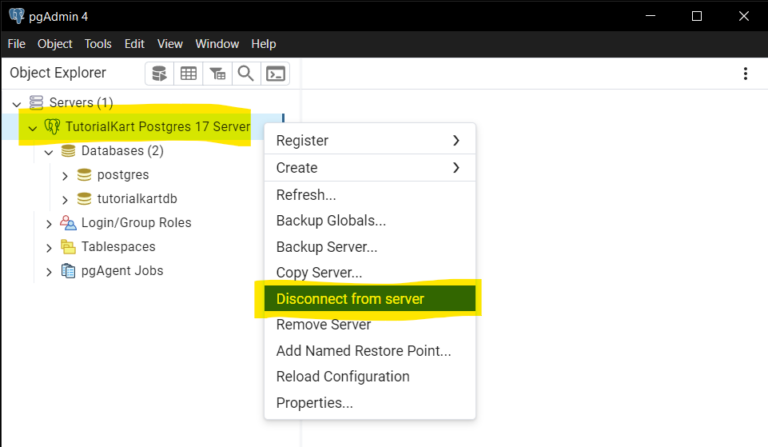Expand the tutorialkartdb database node

click(x=65, y=199)
